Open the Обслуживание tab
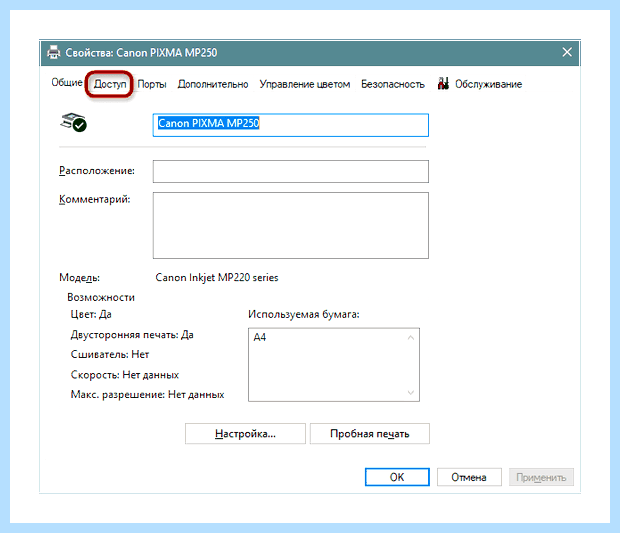Viewport: 620px width, 533px height. 488,84
